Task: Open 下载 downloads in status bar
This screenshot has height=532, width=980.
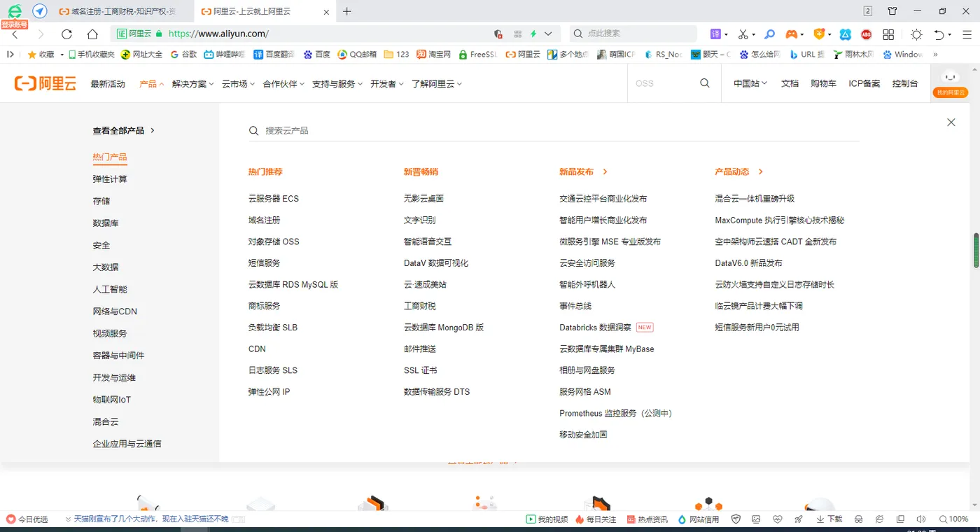Action: [x=829, y=519]
